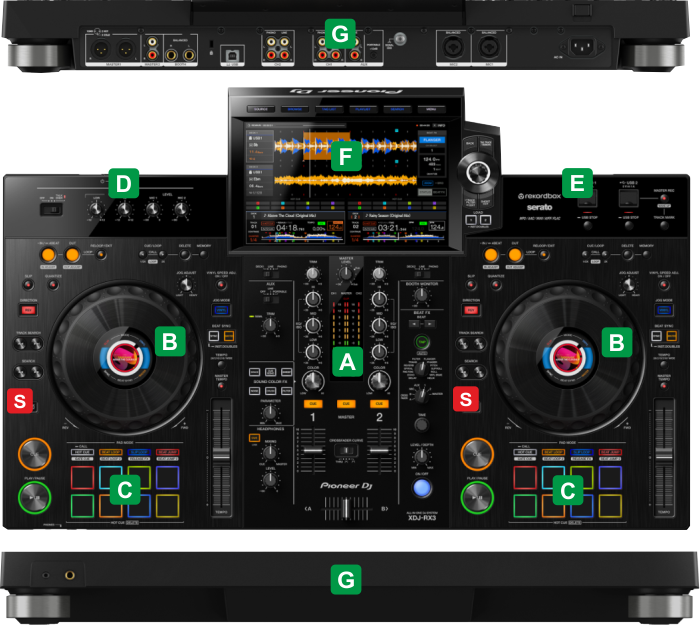Set deck 1 as sync MASTER
The image size is (700, 625).
tap(229, 336)
